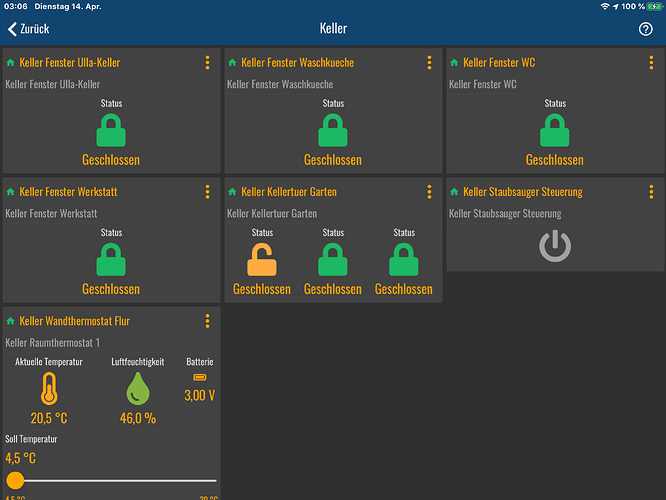Click the rightmost lock in Kellertuer Garten

[x=404, y=260]
